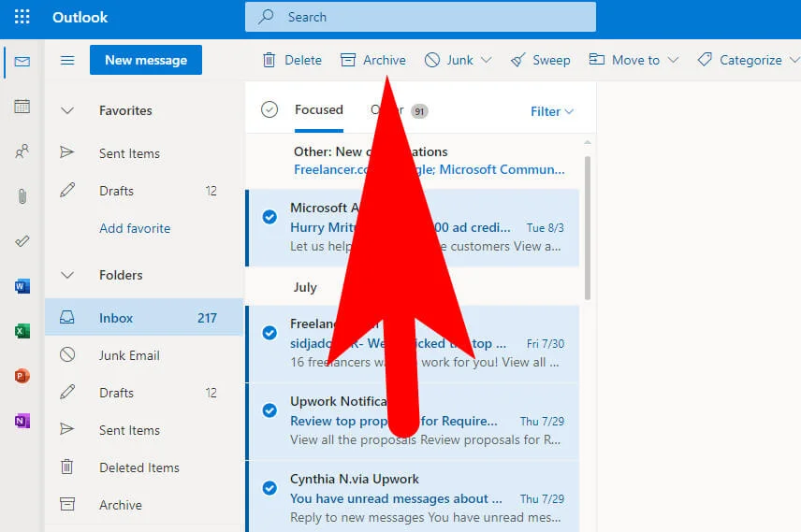The image size is (801, 532).
Task: Uncheck the Freelancer message dated Fri 7/30
Action: [269, 333]
